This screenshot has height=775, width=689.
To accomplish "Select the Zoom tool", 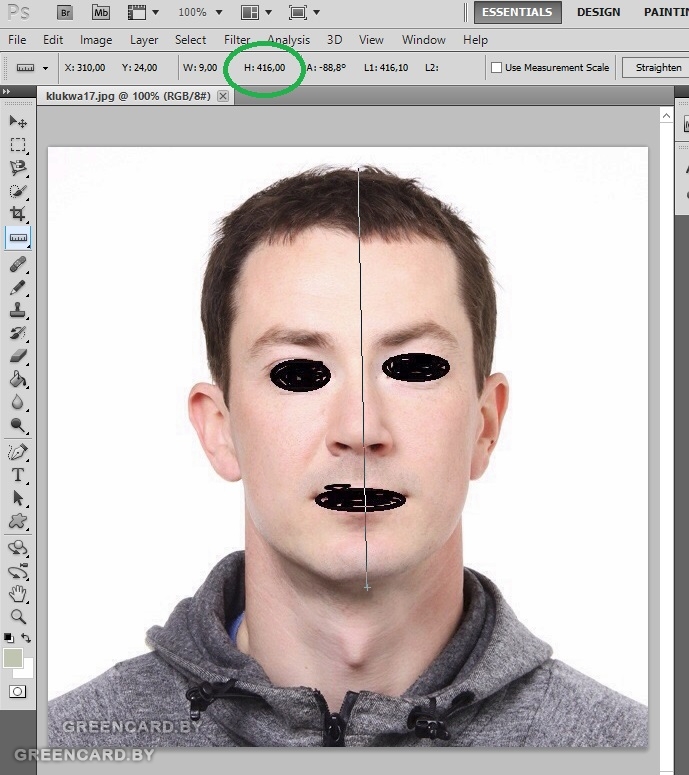I will coord(18,616).
